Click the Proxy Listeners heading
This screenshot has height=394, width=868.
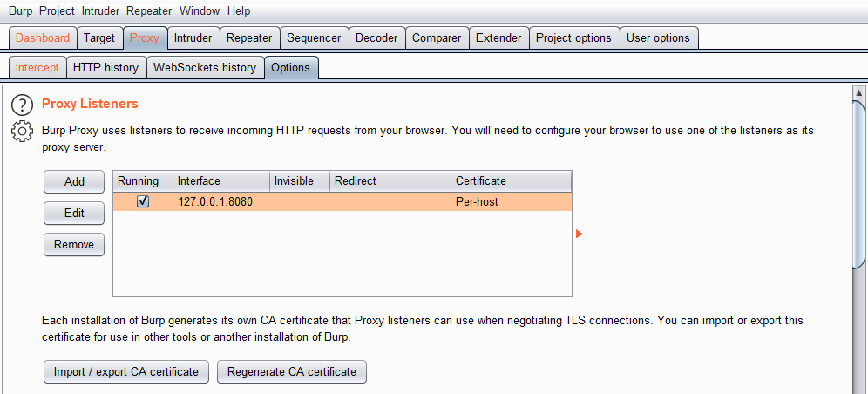pyautogui.click(x=91, y=104)
